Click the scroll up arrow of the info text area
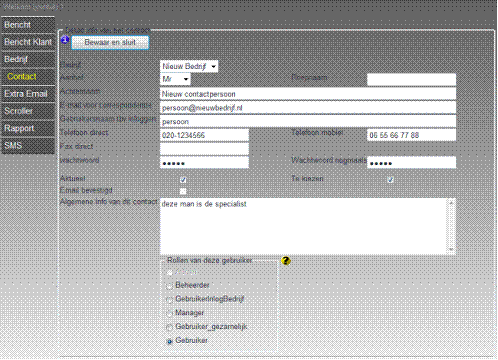The width and height of the screenshot is (498, 360). (451, 202)
